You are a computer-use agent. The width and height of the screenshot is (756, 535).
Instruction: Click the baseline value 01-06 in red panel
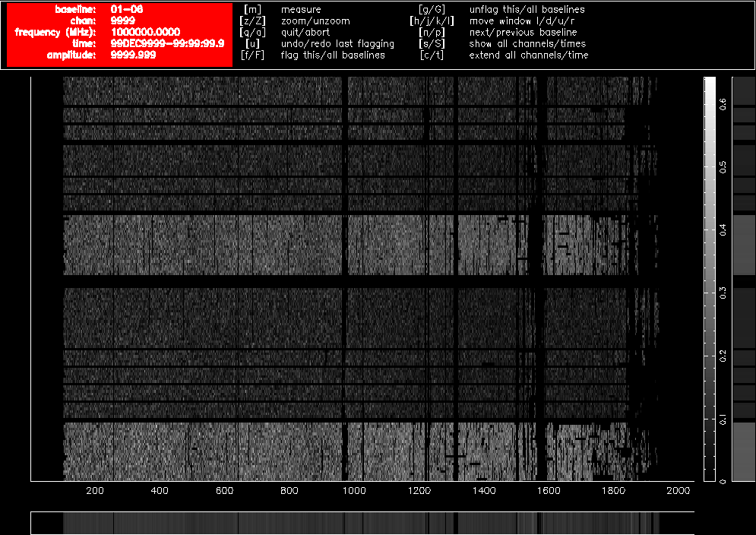126,9
